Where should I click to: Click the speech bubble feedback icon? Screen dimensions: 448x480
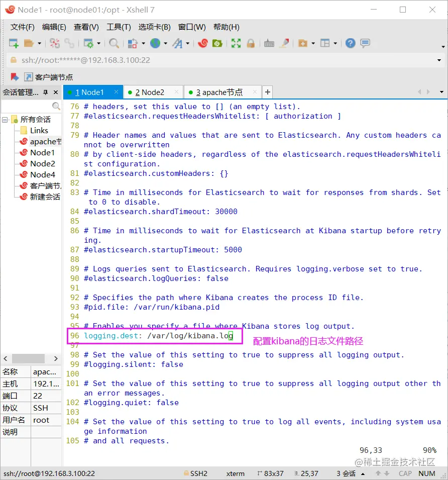(x=365, y=43)
